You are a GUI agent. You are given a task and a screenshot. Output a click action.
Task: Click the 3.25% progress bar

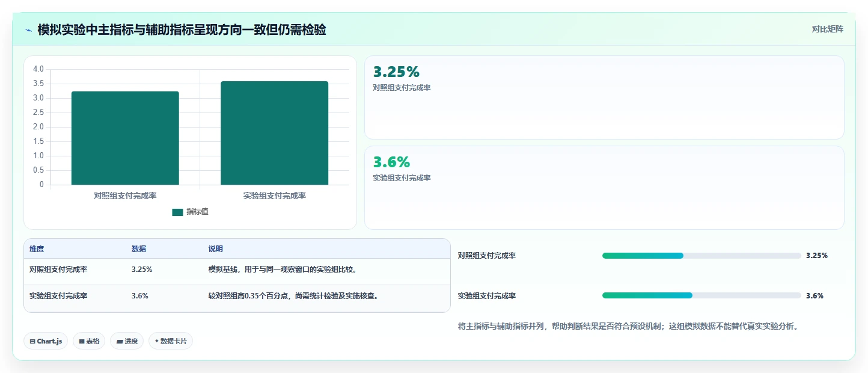pos(701,256)
